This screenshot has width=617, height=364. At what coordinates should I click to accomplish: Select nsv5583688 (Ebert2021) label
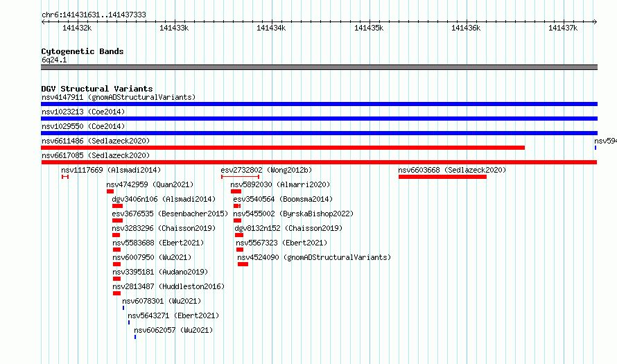[158, 243]
